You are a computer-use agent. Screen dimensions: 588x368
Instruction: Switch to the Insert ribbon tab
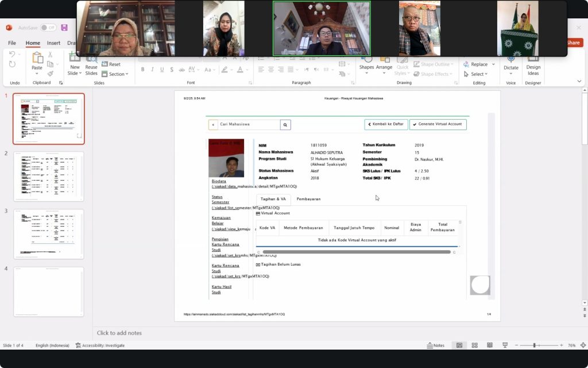tap(53, 43)
